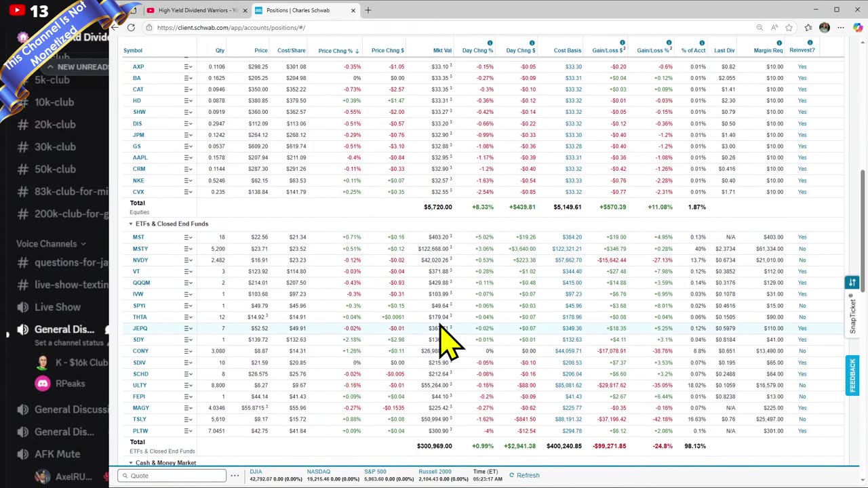Click the info icon above Day Chng %
The image size is (868, 488).
490,43
